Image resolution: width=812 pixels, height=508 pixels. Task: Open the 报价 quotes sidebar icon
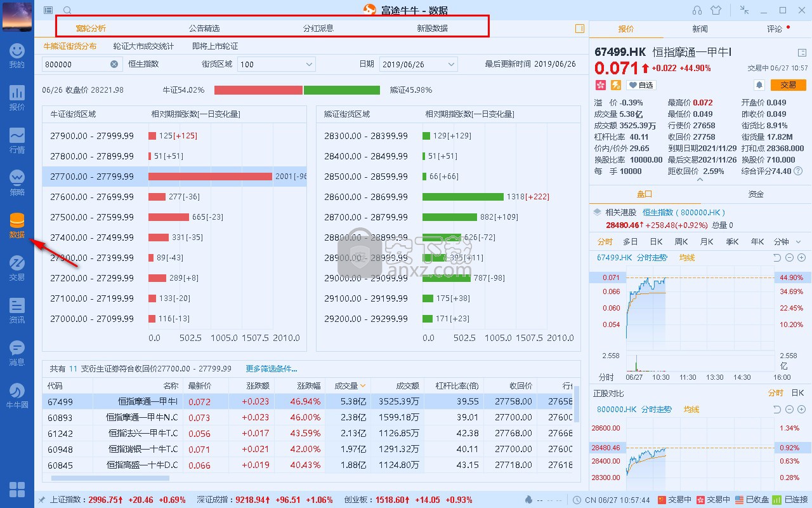point(17,98)
